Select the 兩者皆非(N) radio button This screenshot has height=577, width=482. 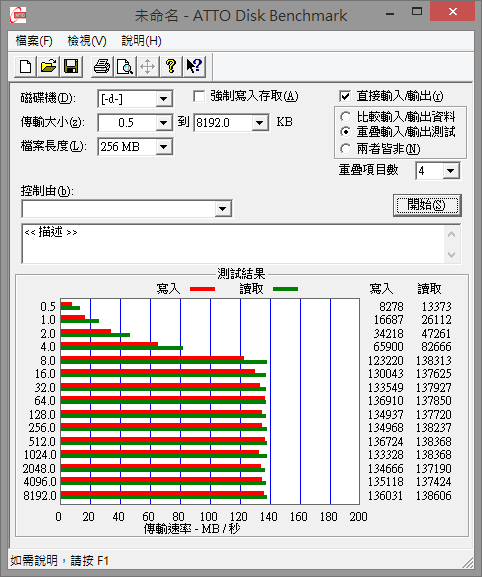(345, 149)
